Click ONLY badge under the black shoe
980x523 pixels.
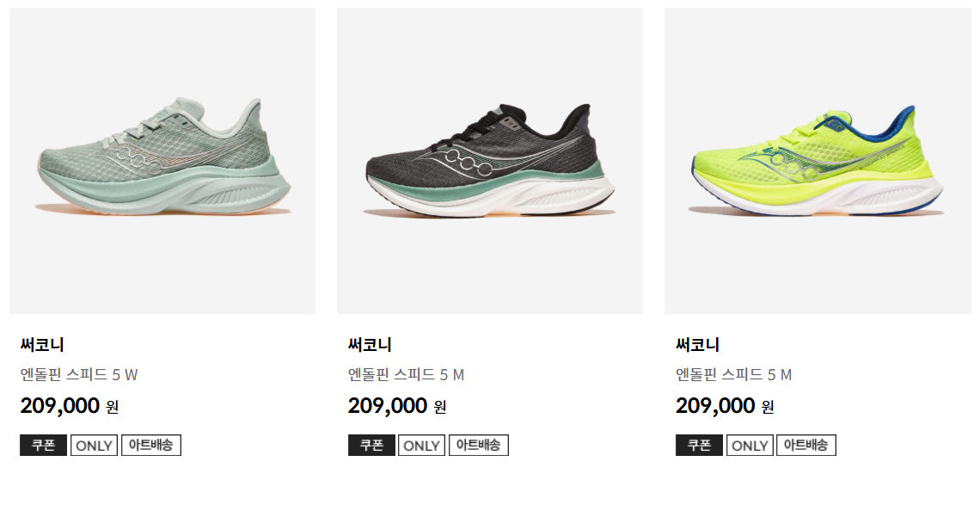(422, 446)
